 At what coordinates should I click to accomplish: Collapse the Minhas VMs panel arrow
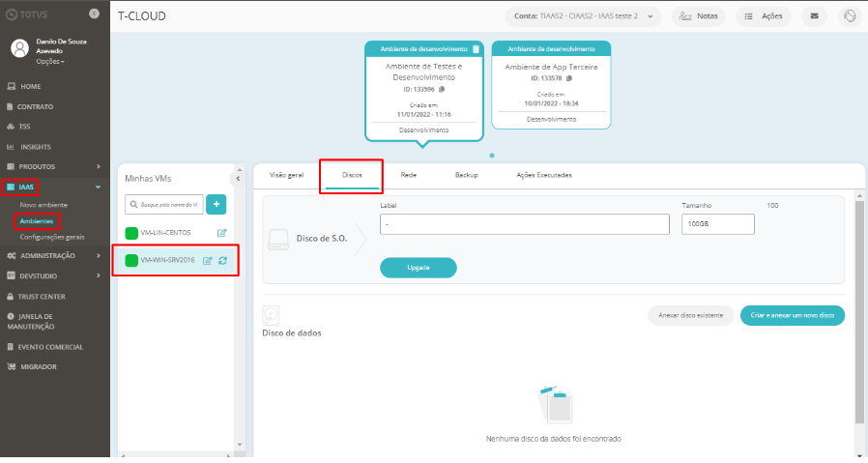point(238,178)
